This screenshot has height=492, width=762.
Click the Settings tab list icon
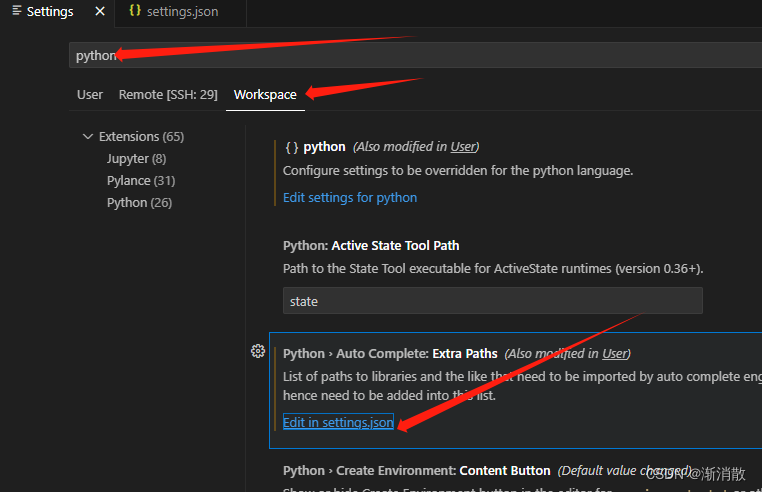(x=17, y=11)
